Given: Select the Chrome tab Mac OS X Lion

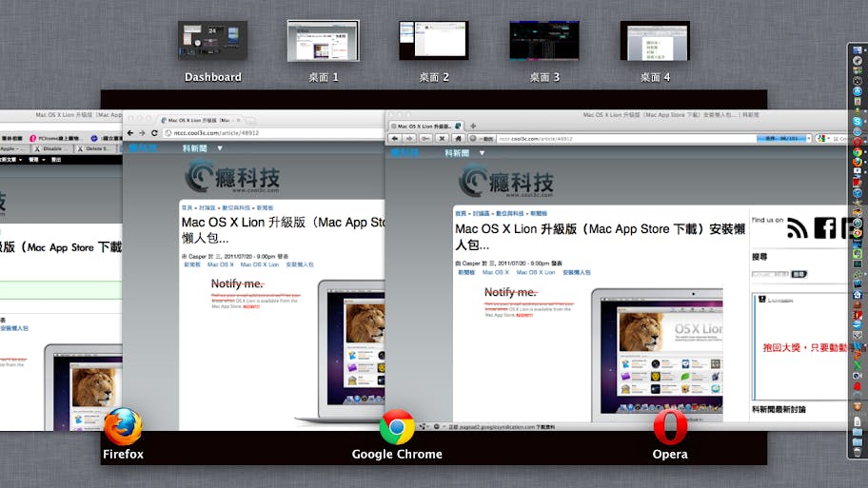Looking at the screenshot, I should pos(198,120).
